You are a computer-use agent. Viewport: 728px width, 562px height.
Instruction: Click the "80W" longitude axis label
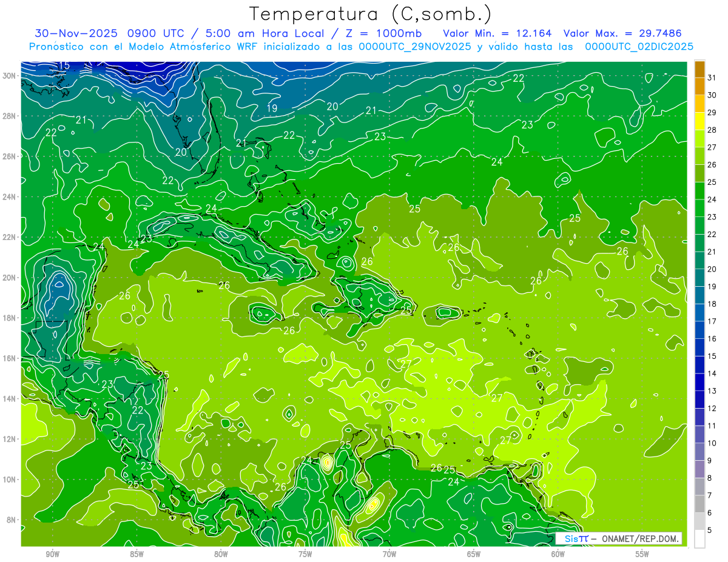221,554
